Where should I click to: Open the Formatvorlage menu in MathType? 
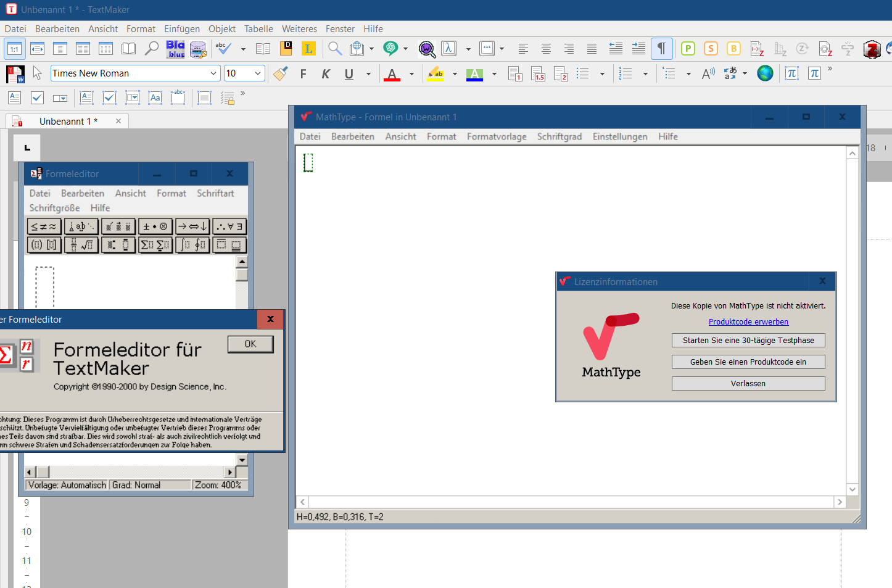coord(496,136)
